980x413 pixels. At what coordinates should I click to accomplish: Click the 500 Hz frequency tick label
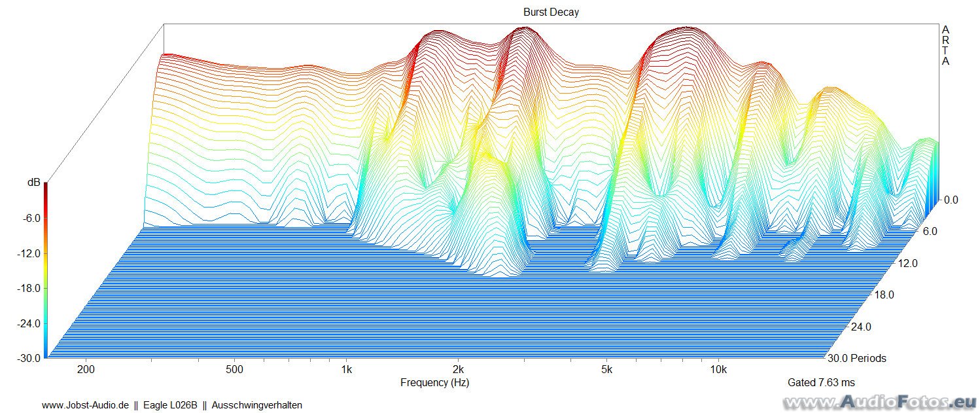point(234,370)
